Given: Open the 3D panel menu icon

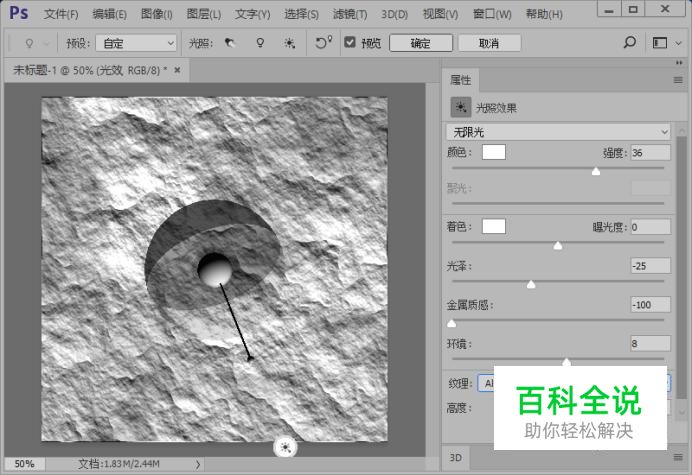Looking at the screenshot, I should [678, 457].
